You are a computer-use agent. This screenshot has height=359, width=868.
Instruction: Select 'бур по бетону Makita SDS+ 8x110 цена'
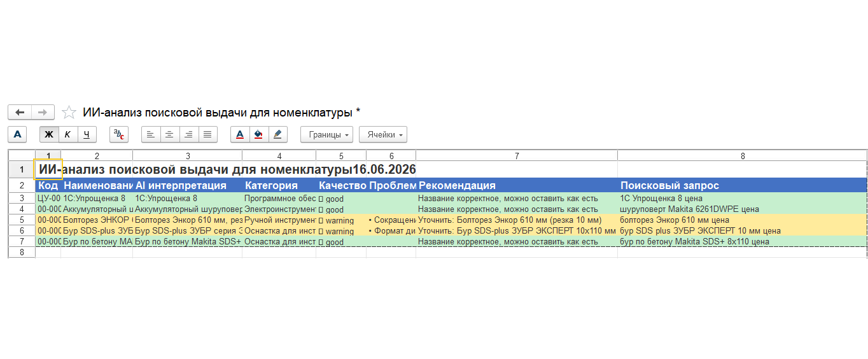(x=742, y=241)
